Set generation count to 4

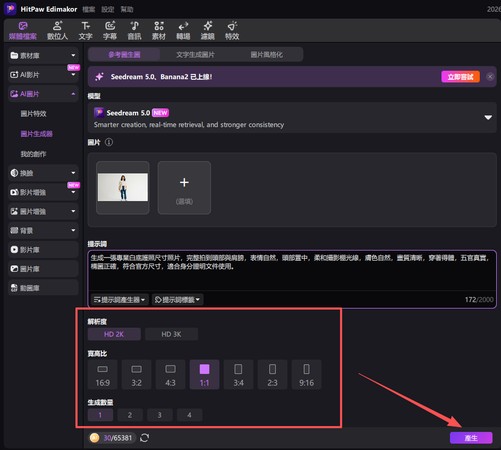click(189, 415)
